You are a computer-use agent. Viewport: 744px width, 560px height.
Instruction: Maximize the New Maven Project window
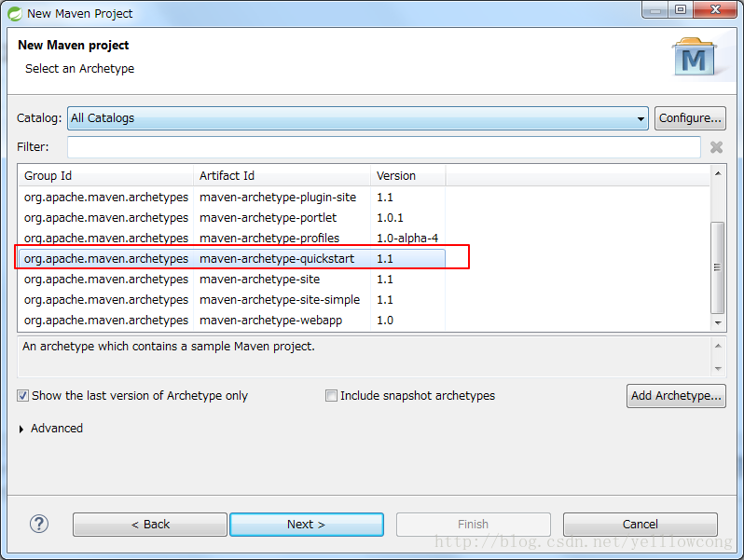(x=681, y=9)
